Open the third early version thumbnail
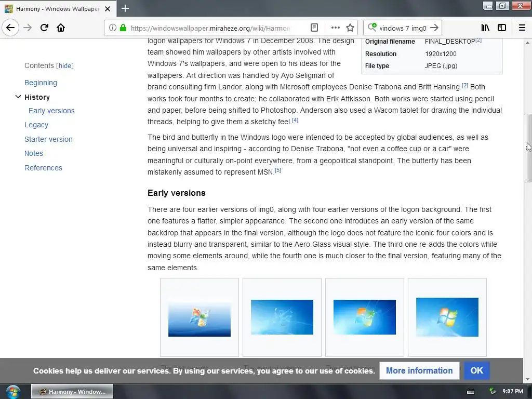 point(365,317)
